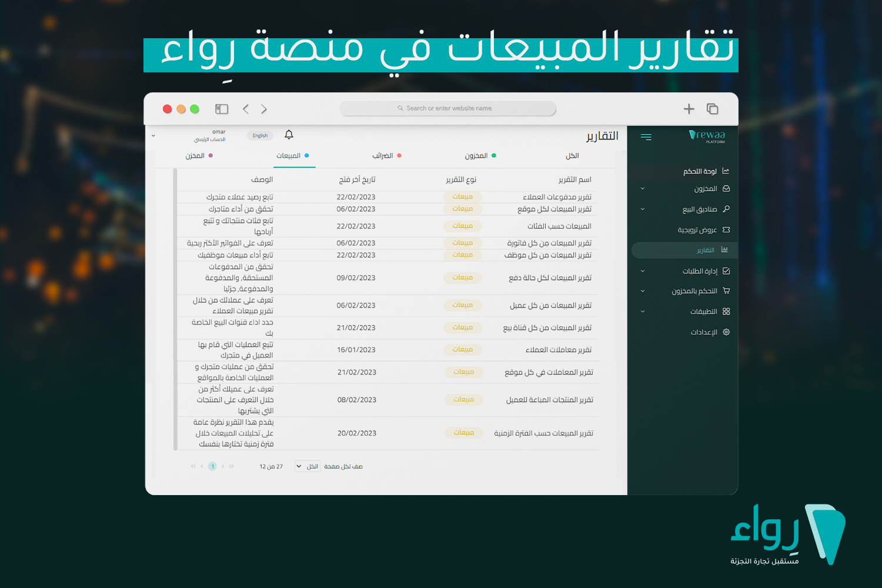The width and height of the screenshot is (882, 588).
Task: Expand the المخزون section chevron
Action: point(643,189)
